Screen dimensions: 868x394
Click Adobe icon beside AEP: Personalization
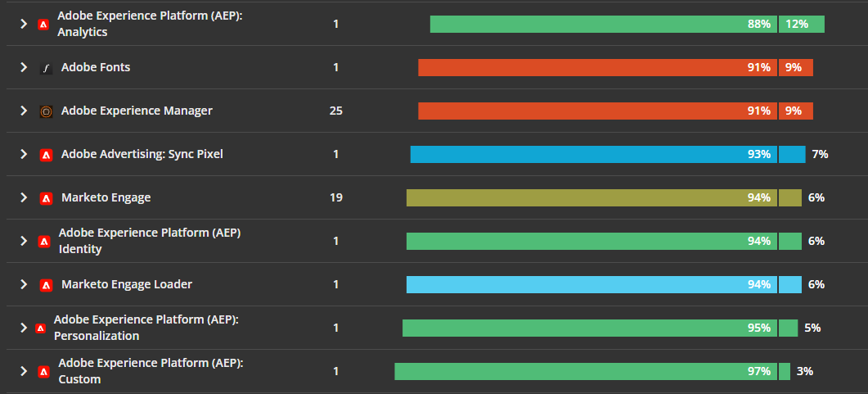pos(40,328)
